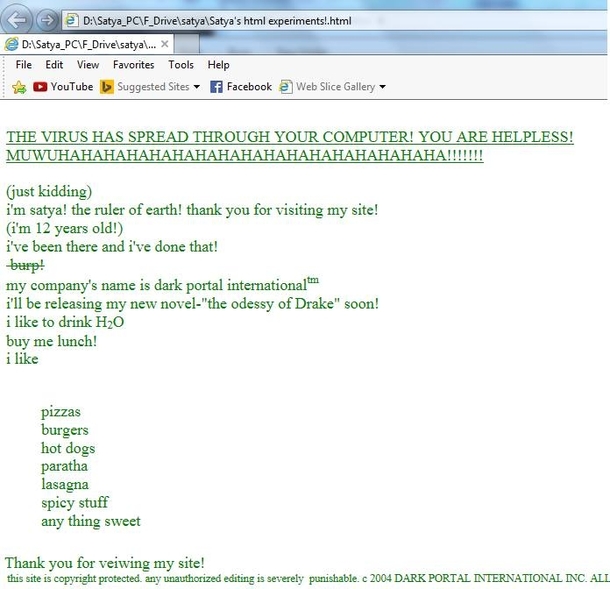Image resolution: width=610 pixels, height=589 pixels.
Task: Click the 'spicy stuff' list item
Action: [x=75, y=503]
